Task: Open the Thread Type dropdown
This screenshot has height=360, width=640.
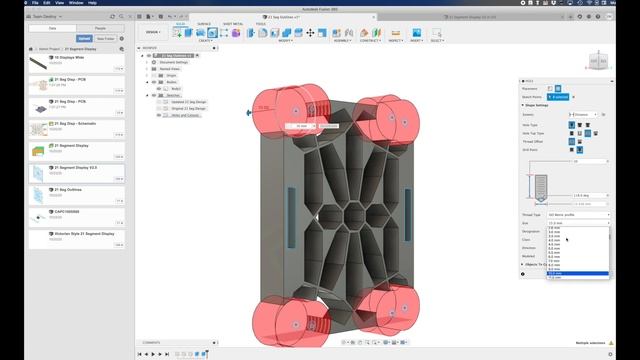Action: click(x=578, y=215)
